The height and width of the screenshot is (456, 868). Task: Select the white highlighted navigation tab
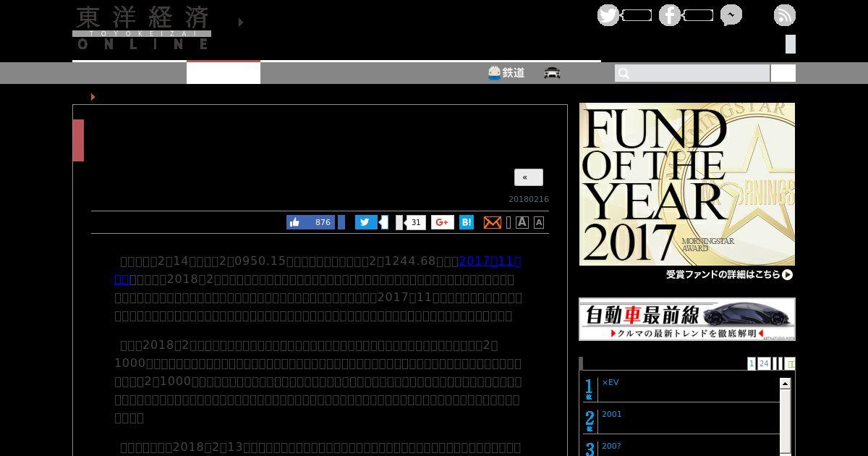(224, 73)
